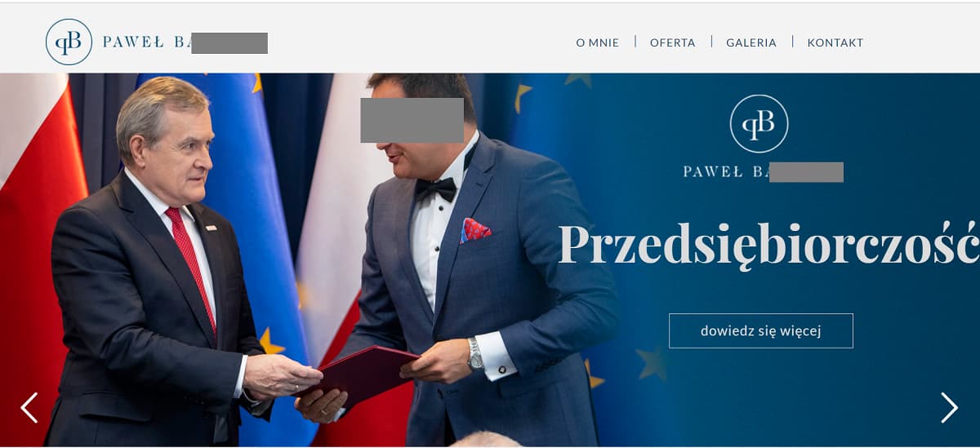Click the 'dowiedz się więcej' button
Screen dimensions: 980x448
pyautogui.click(x=761, y=330)
